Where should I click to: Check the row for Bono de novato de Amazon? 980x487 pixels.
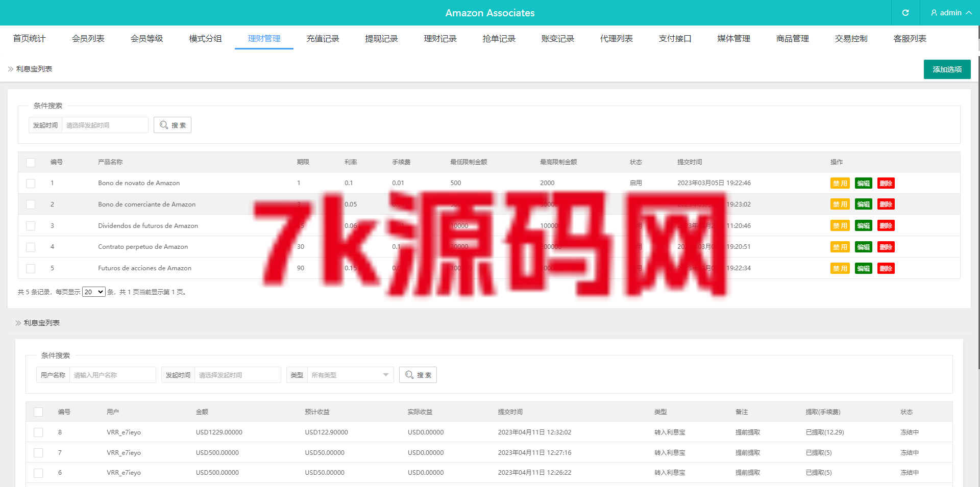31,183
